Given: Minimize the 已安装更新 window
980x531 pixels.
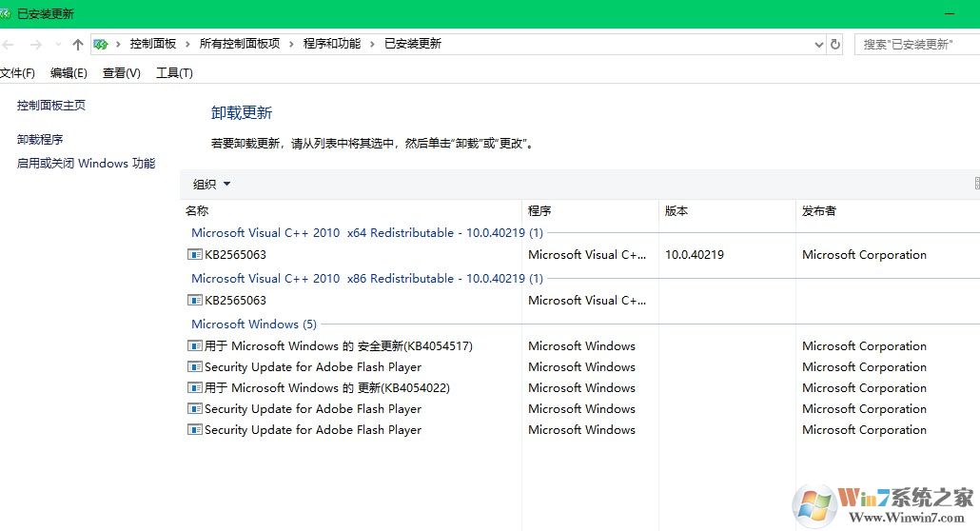Looking at the screenshot, I should pyautogui.click(x=950, y=13).
